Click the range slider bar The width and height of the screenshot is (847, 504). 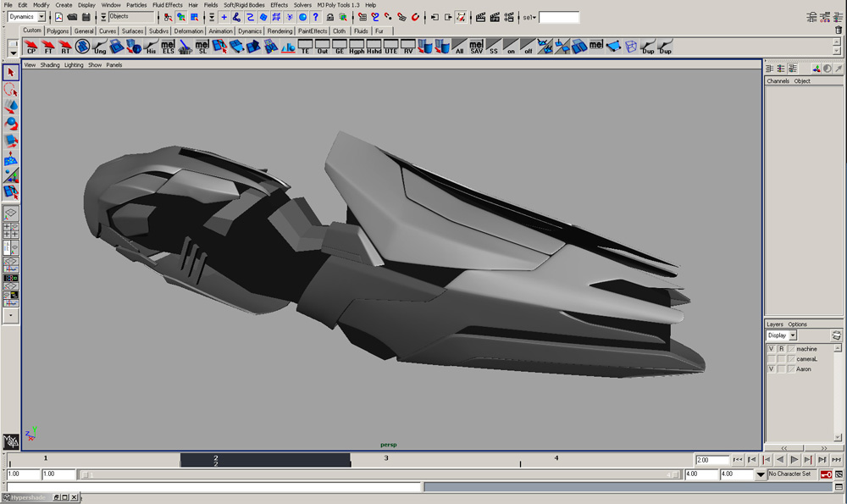click(x=380, y=475)
